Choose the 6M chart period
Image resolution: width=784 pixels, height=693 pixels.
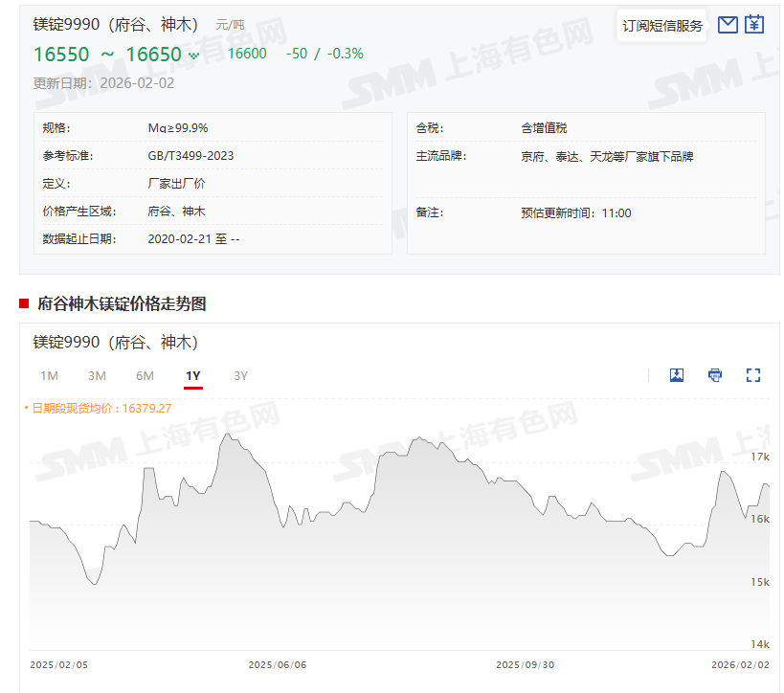(x=145, y=376)
